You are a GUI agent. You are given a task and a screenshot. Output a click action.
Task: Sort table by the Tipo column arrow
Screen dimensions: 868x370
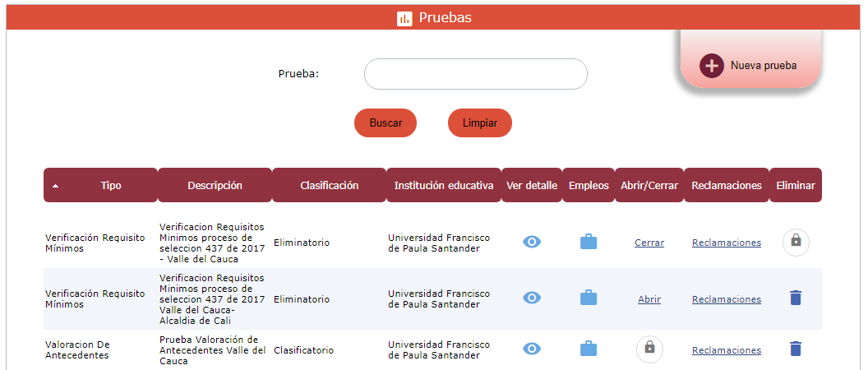coord(56,186)
